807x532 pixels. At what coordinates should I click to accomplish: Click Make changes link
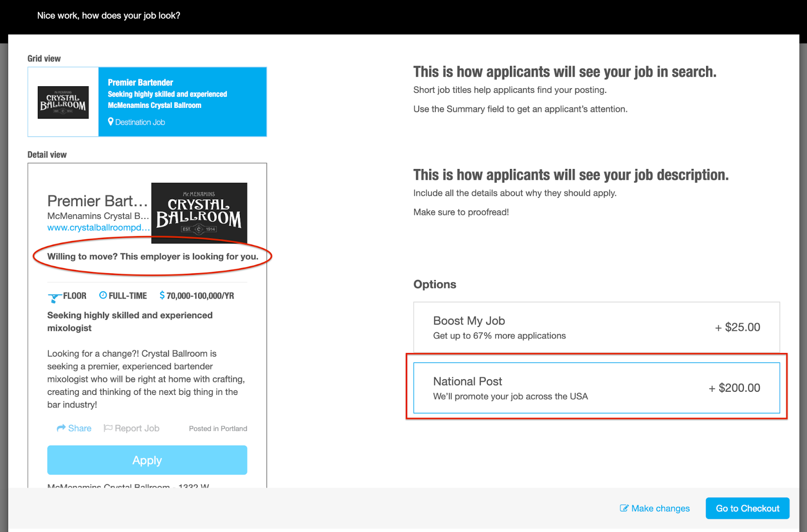660,508
